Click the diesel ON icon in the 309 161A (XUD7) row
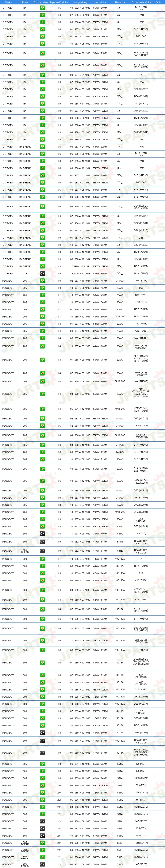This screenshot has width=165, height=868. 42,732
